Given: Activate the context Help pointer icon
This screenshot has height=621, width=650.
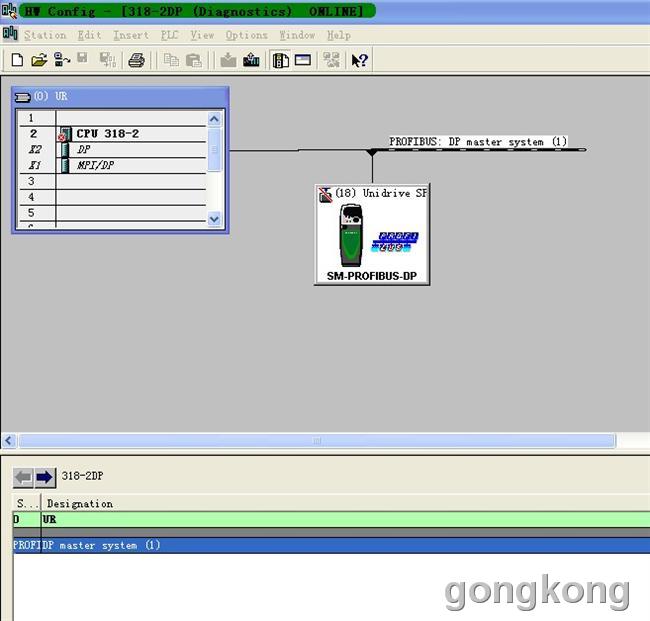Looking at the screenshot, I should pyautogui.click(x=359, y=61).
